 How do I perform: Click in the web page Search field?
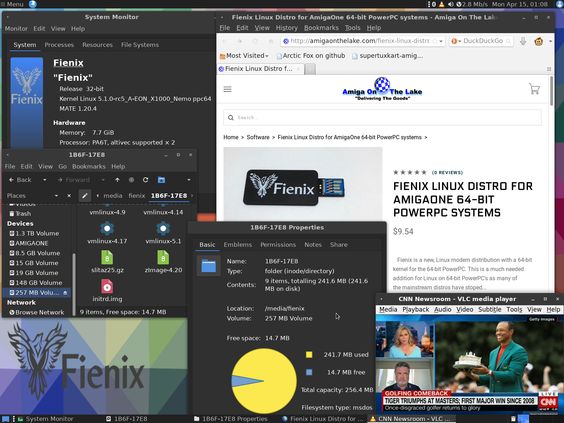click(382, 118)
